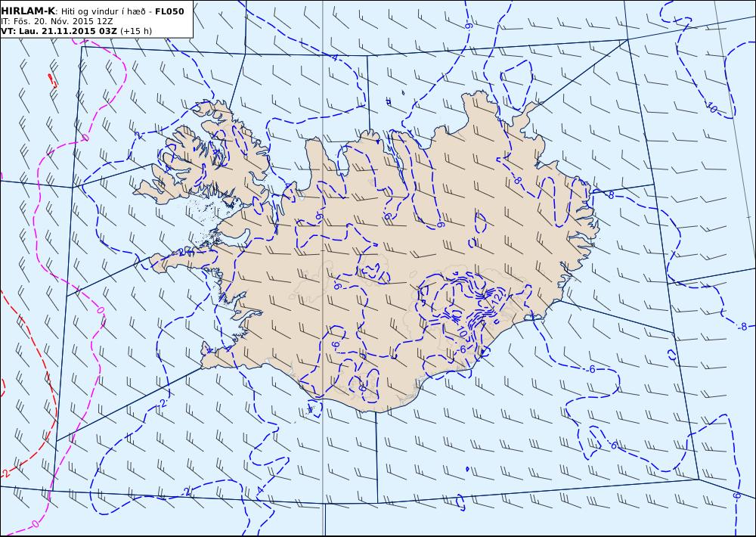
Task: Click 'Hiti og vindur í hæð' title text
Action: [102, 11]
